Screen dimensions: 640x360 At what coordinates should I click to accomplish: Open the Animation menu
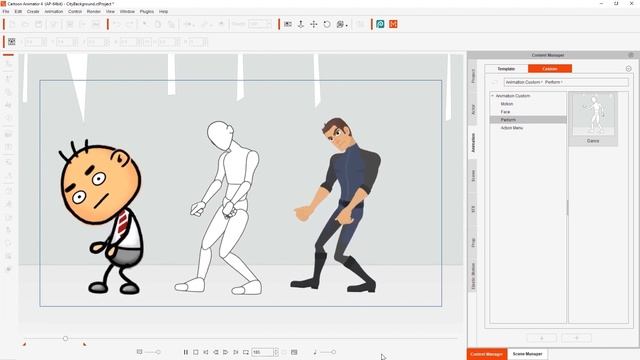tap(53, 11)
